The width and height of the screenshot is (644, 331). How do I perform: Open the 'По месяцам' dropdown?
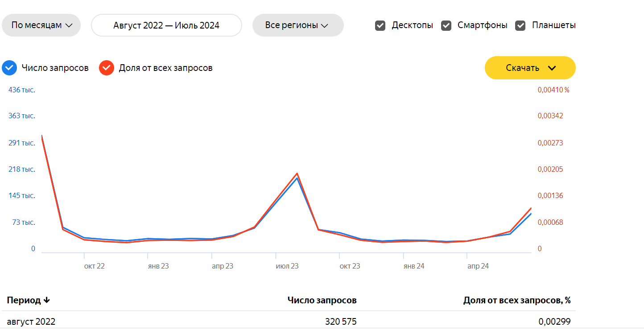41,25
